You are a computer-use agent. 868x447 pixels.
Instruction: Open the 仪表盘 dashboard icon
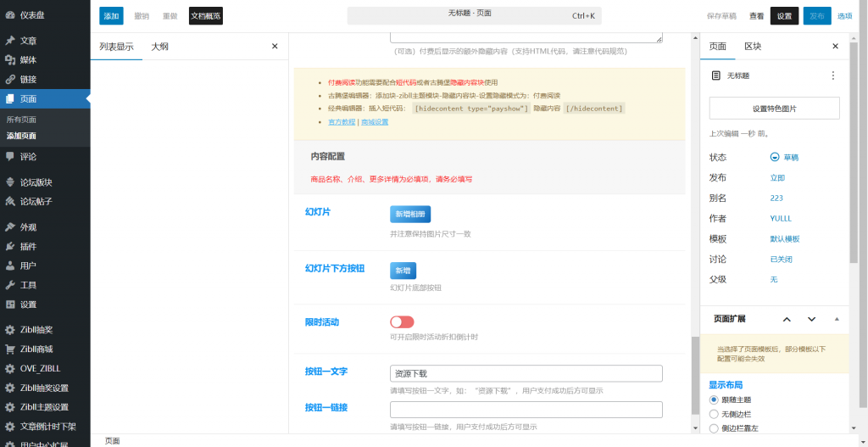tap(10, 15)
